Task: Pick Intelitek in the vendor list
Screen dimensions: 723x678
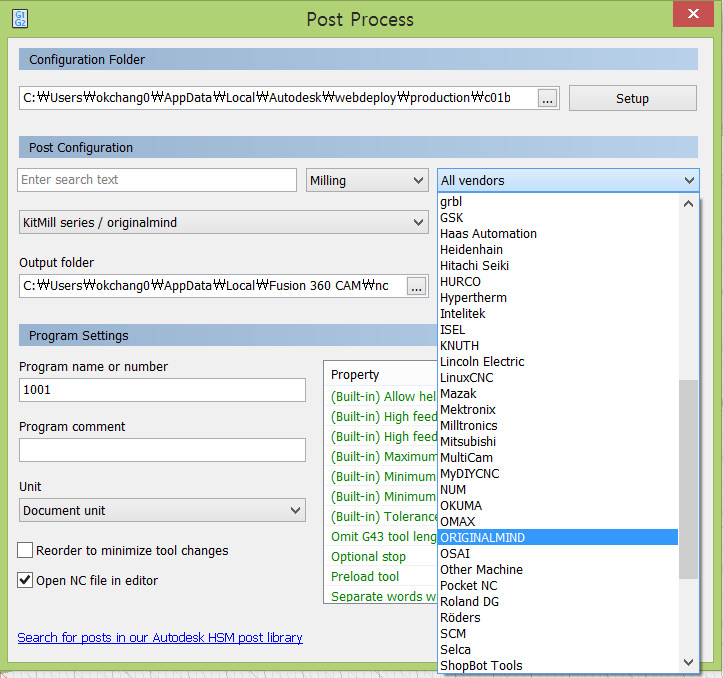Action: (558, 314)
